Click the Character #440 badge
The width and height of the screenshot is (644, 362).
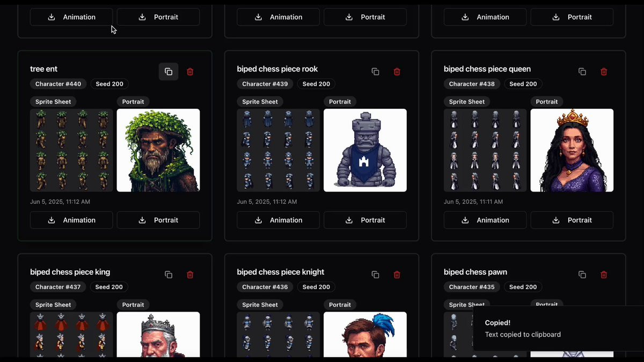click(58, 84)
